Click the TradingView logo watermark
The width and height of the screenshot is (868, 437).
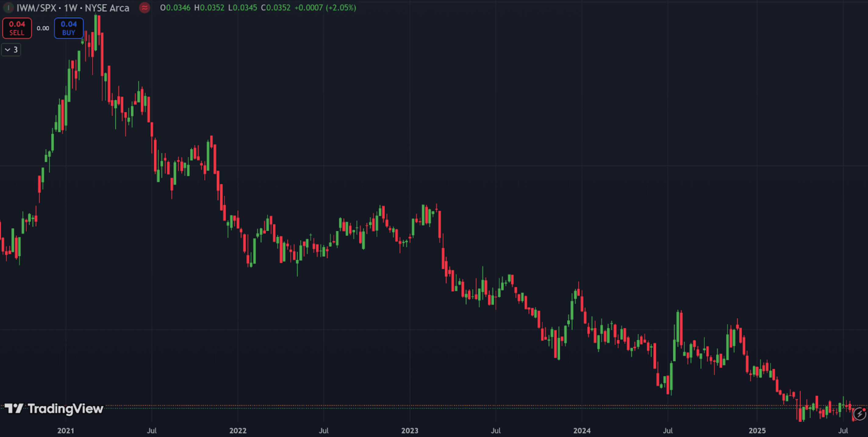pos(54,409)
